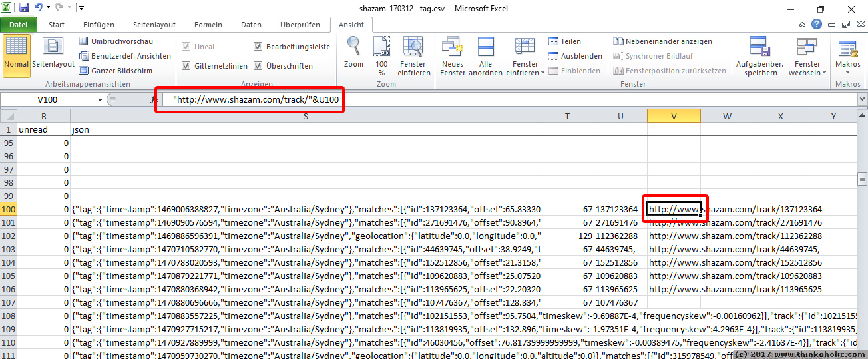Open the Customize Quick Access Toolbar dropdown
This screenshot has height=359, width=868.
pyautogui.click(x=81, y=8)
